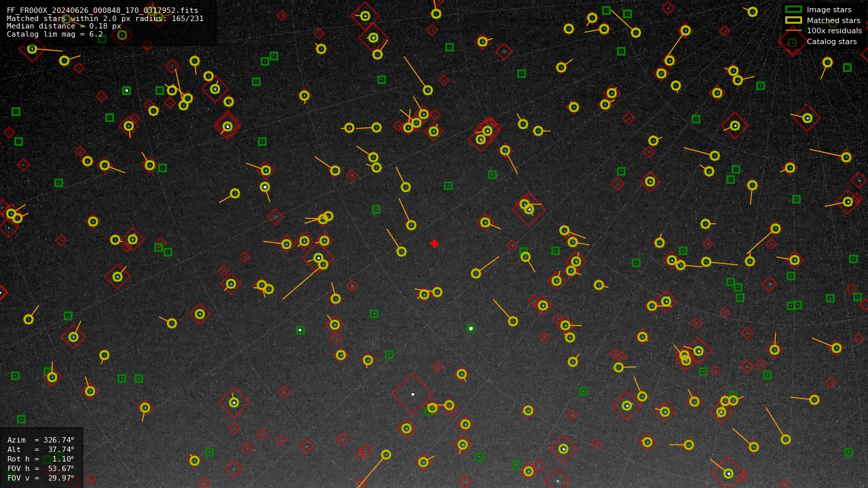Click the orange 100x residuals legend line
Viewport: 868px width, 488px height.
[x=793, y=31]
